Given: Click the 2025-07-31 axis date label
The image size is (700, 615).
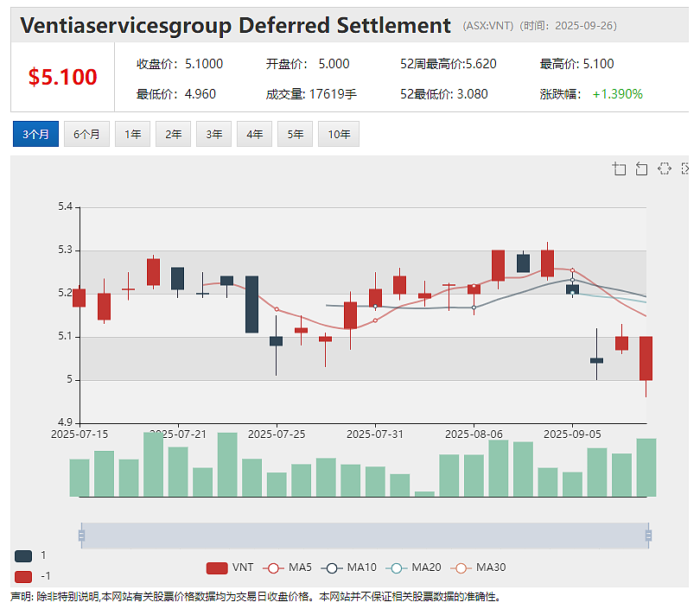Looking at the screenshot, I should [375, 434].
